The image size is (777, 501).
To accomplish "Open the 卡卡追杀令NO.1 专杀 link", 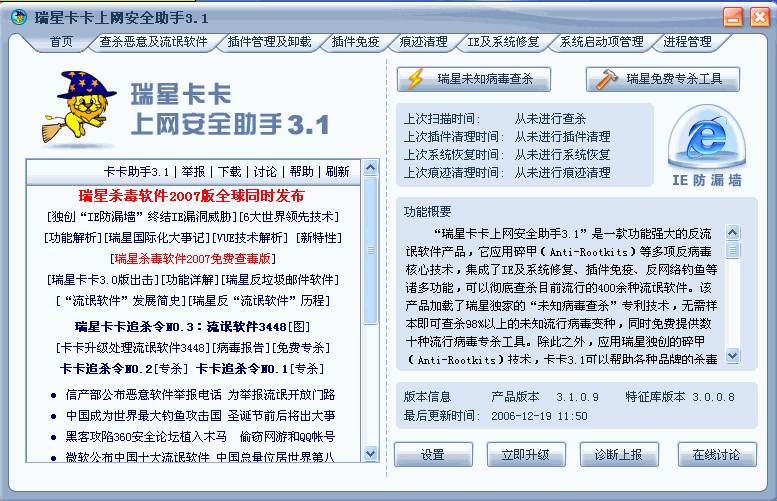I will 260,369.
